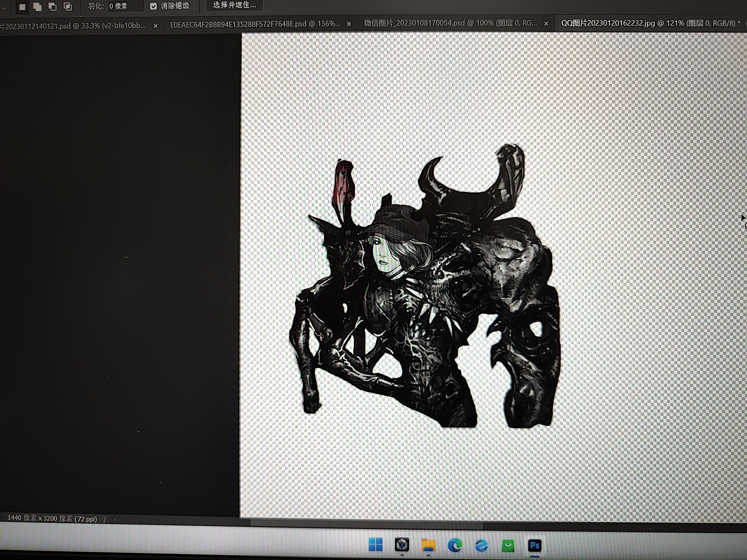Close the 微信图片_20230108170054.psd tab
The image size is (747, 560).
pyautogui.click(x=546, y=24)
